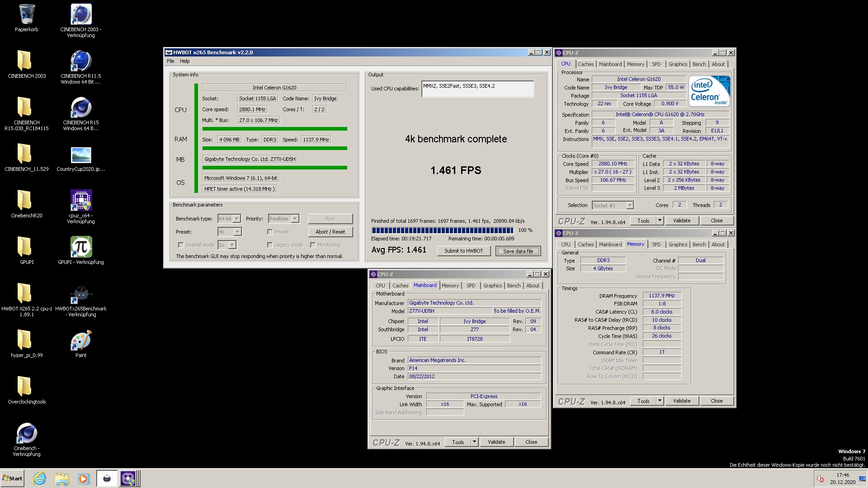Open Windows Media Player from the taskbar
The height and width of the screenshot is (488, 868).
(84, 479)
